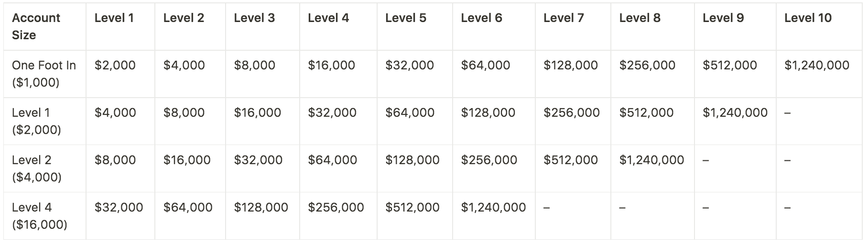868x246 pixels.
Task: Select the One Foot In ($1,000) row label
Action: tap(44, 74)
